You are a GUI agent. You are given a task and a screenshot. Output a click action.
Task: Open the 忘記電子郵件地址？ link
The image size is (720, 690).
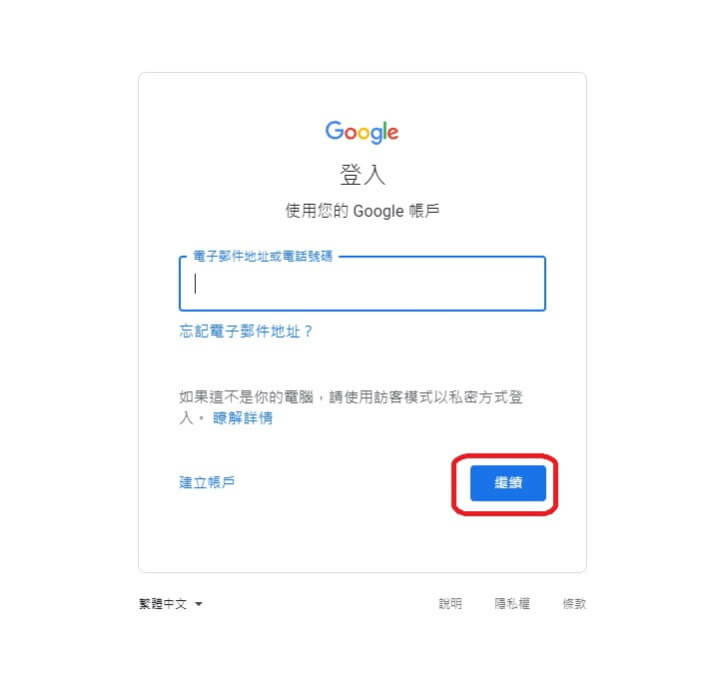click(x=246, y=331)
